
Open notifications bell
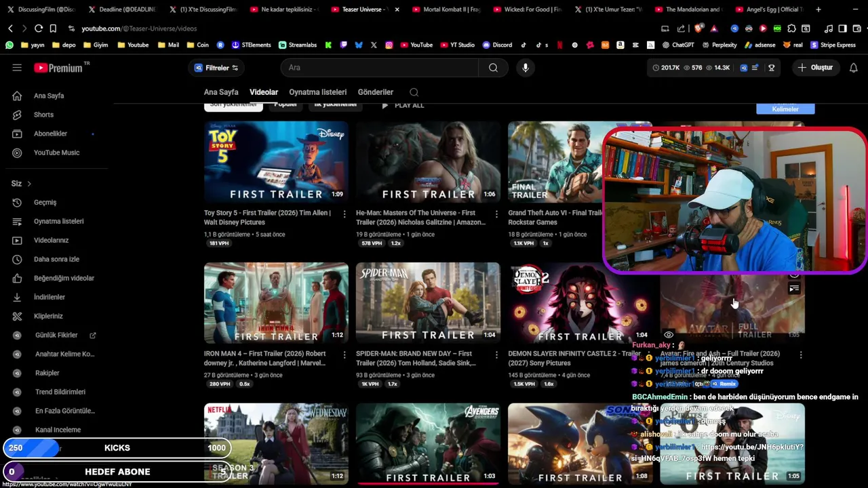(853, 68)
